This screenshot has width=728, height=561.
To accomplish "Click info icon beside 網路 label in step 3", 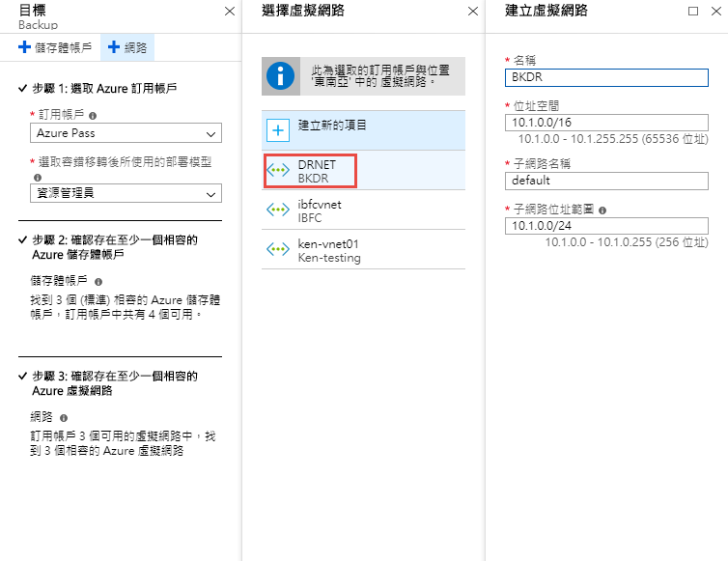I will (64, 418).
